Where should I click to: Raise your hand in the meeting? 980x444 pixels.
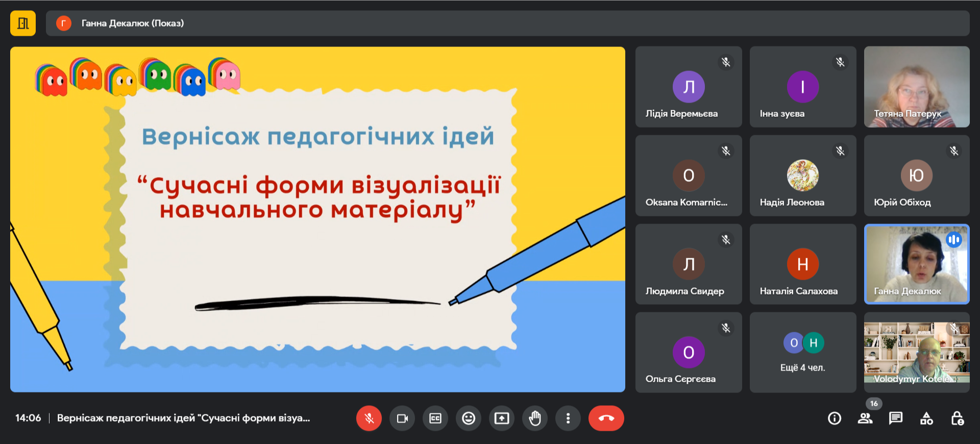coord(535,418)
